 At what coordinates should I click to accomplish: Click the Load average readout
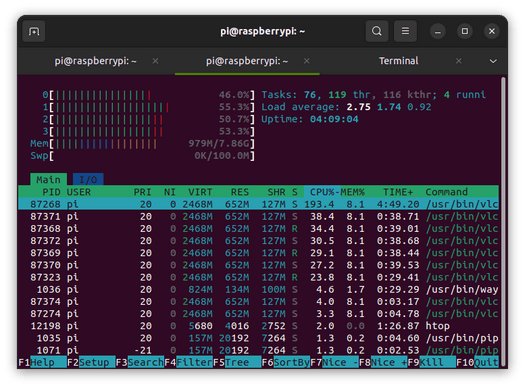pos(346,107)
